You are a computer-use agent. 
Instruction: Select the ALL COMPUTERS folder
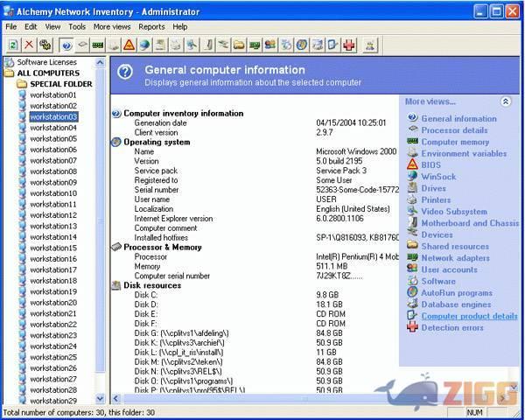coord(48,73)
